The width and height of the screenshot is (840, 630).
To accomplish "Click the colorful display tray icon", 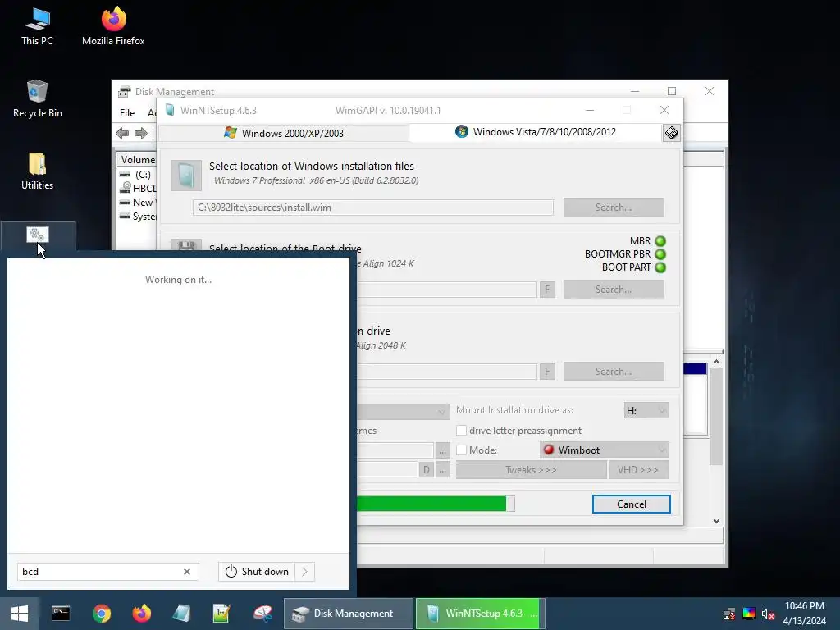I will pyautogui.click(x=749, y=614).
